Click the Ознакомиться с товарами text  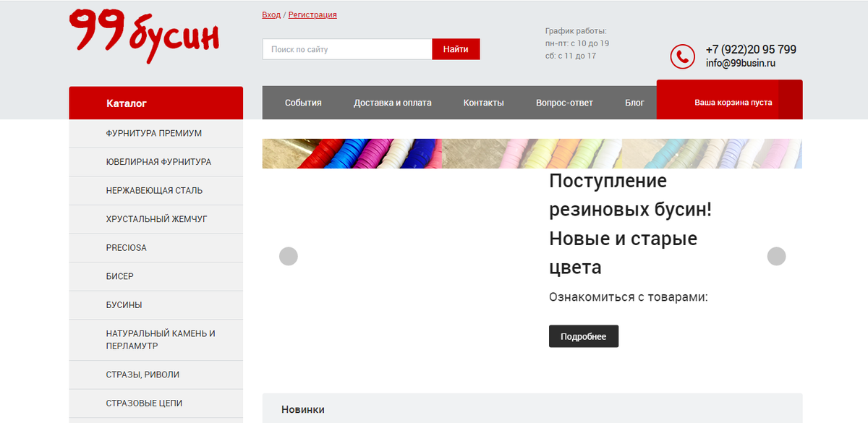(x=629, y=297)
